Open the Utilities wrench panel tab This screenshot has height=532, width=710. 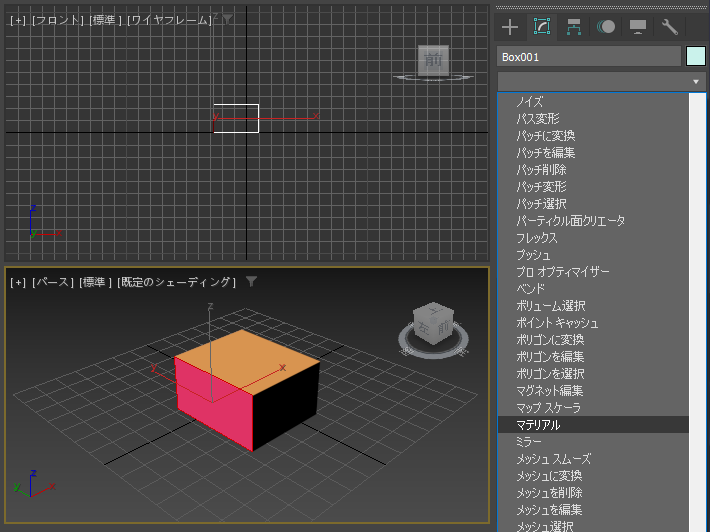[670, 27]
